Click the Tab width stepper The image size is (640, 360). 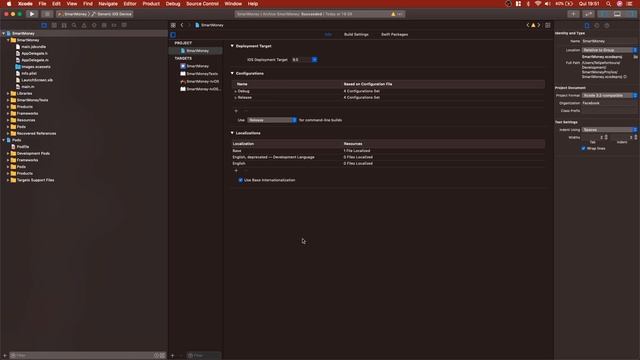(606, 138)
